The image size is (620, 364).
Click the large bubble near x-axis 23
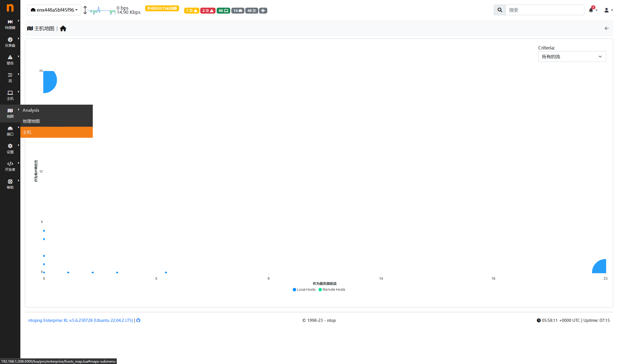pyautogui.click(x=599, y=266)
